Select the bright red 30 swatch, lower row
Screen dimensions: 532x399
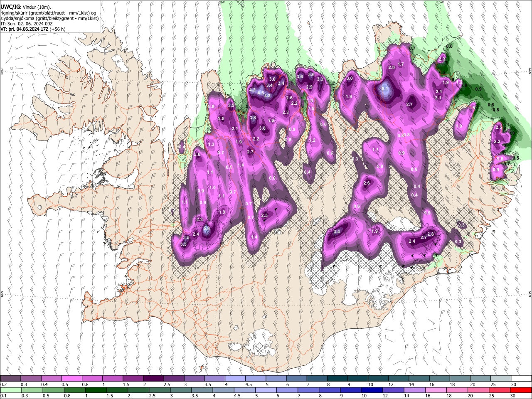pos(520,390)
